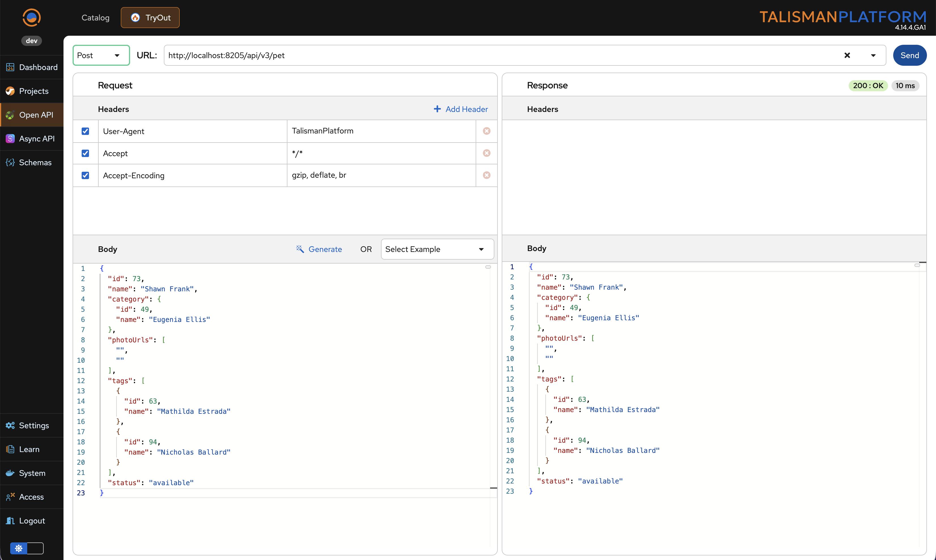Expand the URL history dropdown arrow

[873, 56]
